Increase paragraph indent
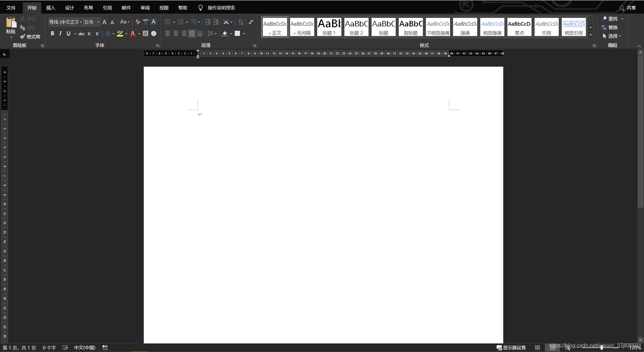644x352 pixels. 216,22
